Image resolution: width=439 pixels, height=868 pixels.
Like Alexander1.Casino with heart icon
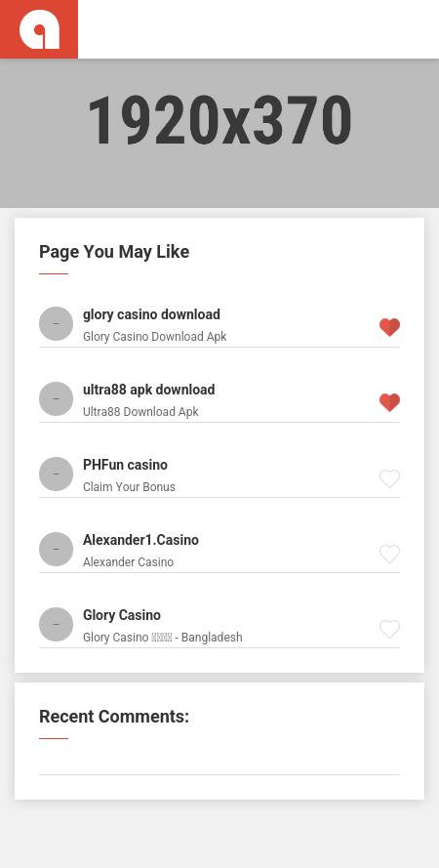pos(389,554)
